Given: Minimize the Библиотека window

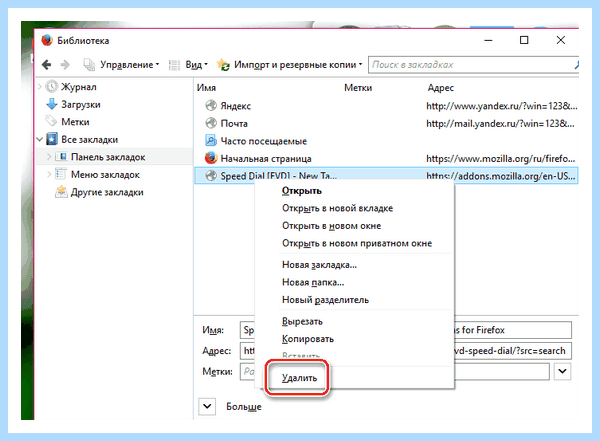Looking at the screenshot, I should pyautogui.click(x=489, y=40).
